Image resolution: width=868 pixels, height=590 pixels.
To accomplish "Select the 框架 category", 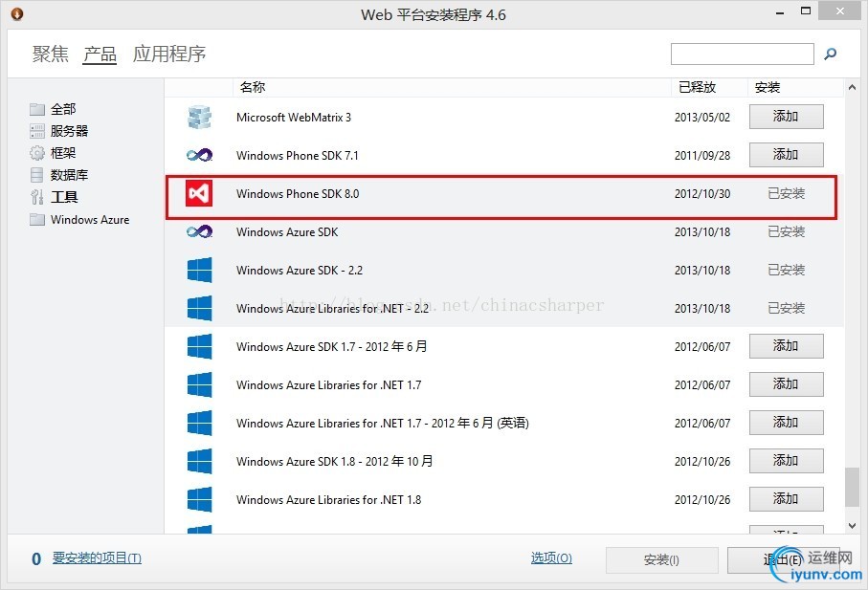I will pyautogui.click(x=63, y=153).
